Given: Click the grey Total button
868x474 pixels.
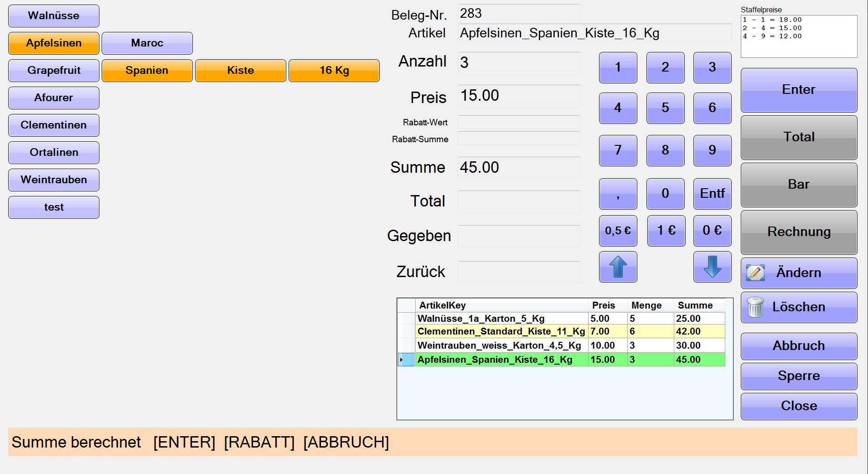Looking at the screenshot, I should (x=799, y=138).
